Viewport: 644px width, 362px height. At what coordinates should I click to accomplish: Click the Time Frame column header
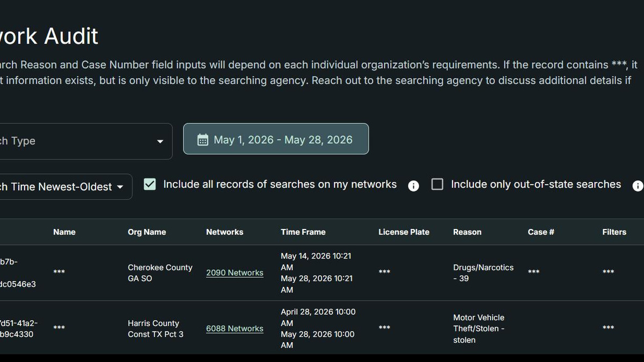(303, 232)
